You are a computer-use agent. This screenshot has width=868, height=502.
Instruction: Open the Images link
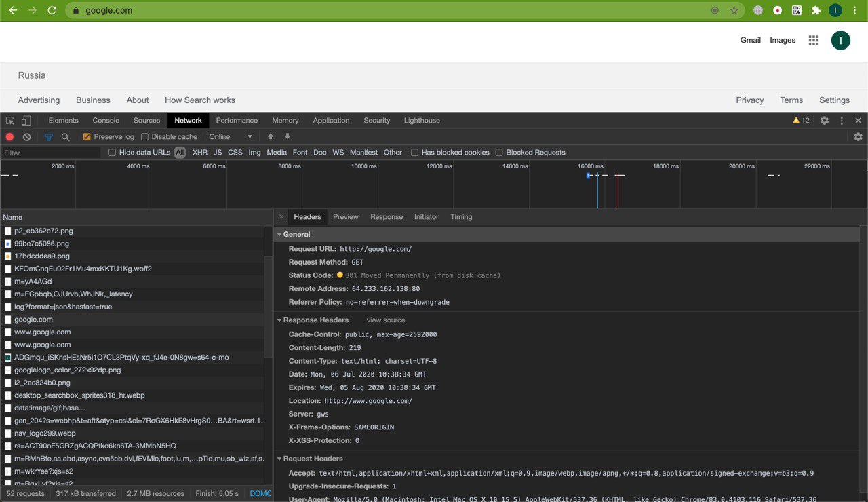coord(783,40)
